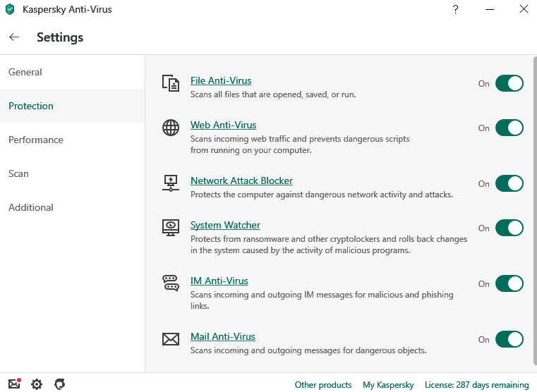Click the Web Anti-Virus globe icon
This screenshot has width=537, height=392.
pyautogui.click(x=171, y=128)
